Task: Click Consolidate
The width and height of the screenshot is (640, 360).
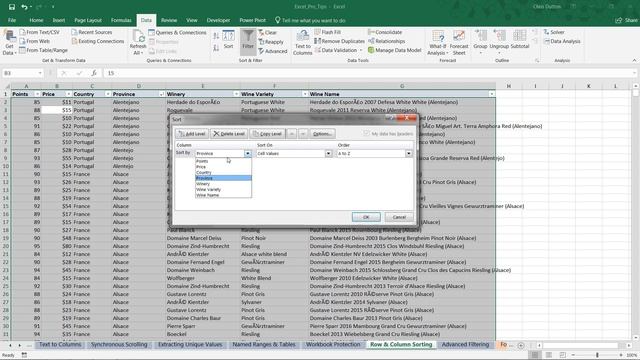Action: (x=385, y=32)
